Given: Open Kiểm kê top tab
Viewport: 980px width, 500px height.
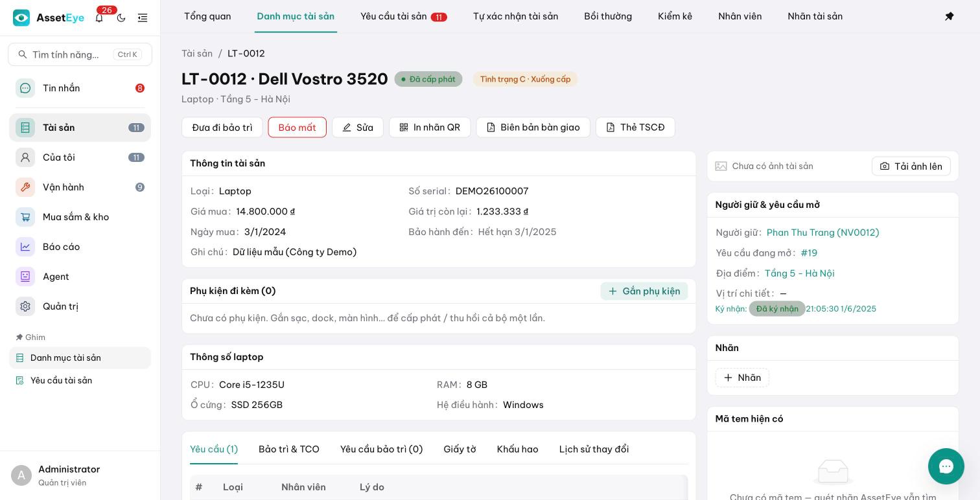Looking at the screenshot, I should tap(675, 16).
